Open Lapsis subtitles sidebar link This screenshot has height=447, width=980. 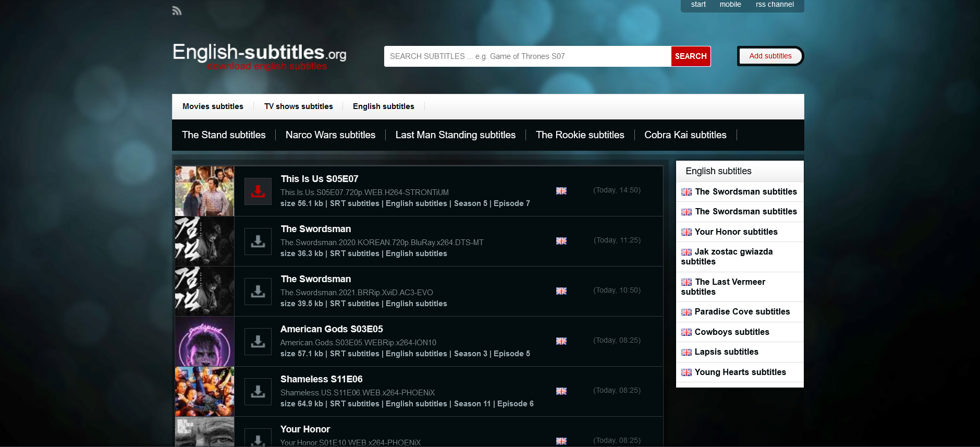click(x=727, y=352)
